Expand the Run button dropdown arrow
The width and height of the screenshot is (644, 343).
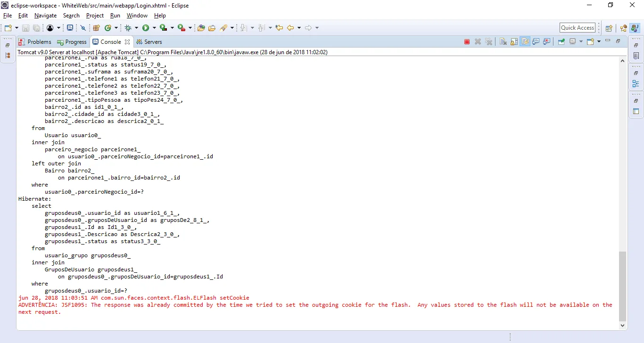(153, 28)
